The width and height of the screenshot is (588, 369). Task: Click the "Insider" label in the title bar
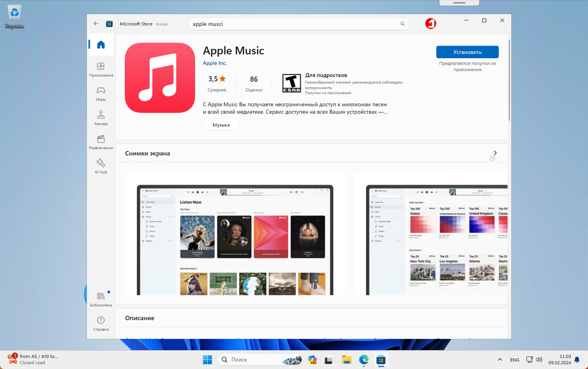point(162,24)
